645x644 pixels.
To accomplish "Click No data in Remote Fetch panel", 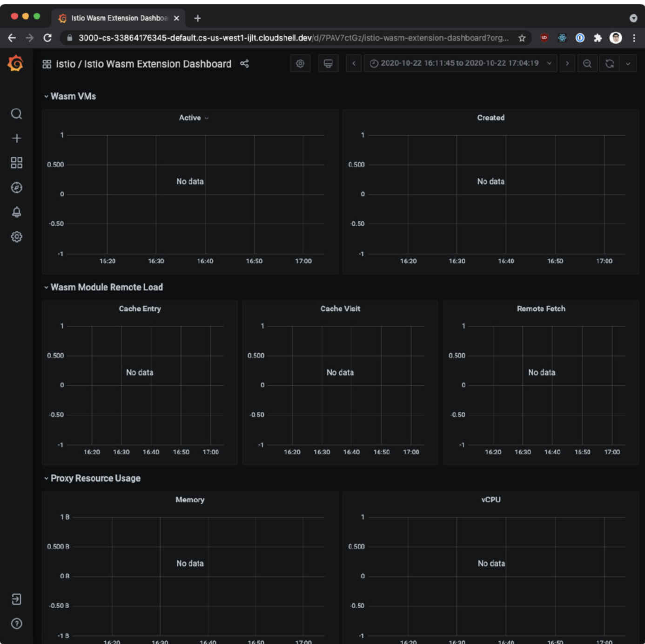I will coord(542,372).
